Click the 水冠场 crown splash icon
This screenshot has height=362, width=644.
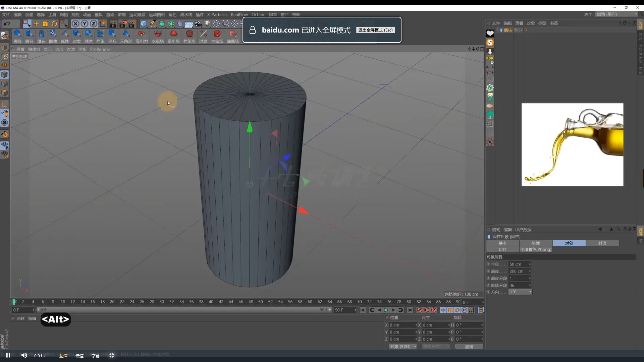point(158,37)
